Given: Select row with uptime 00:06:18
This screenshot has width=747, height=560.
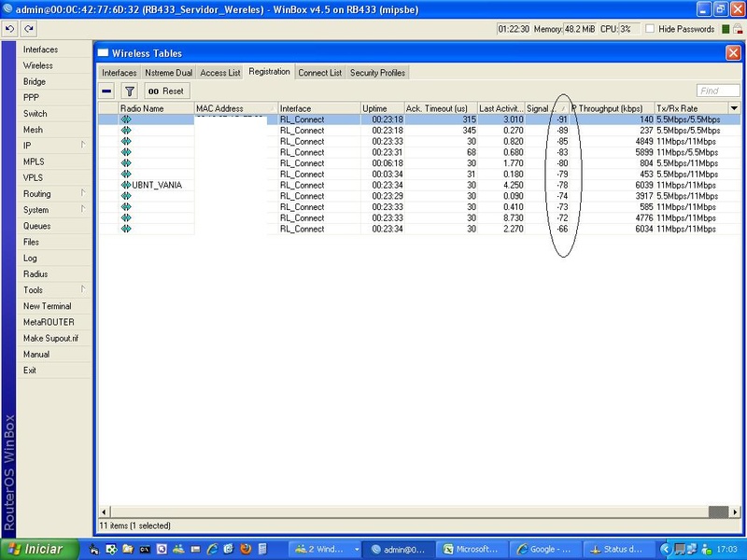Looking at the screenshot, I should (419, 162).
